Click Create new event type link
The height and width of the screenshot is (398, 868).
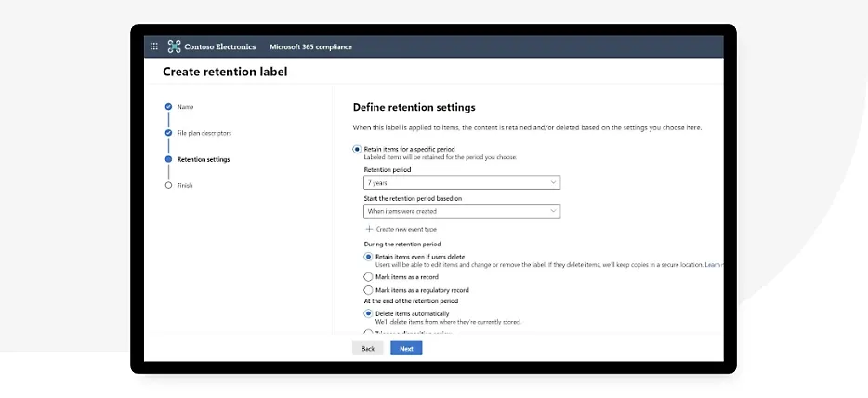[406, 229]
